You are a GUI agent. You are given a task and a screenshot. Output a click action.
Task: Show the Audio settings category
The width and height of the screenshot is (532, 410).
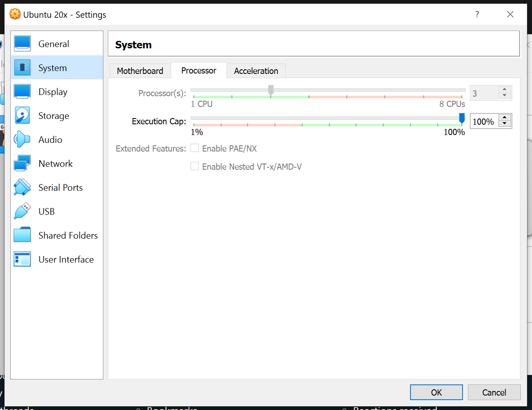click(57, 139)
